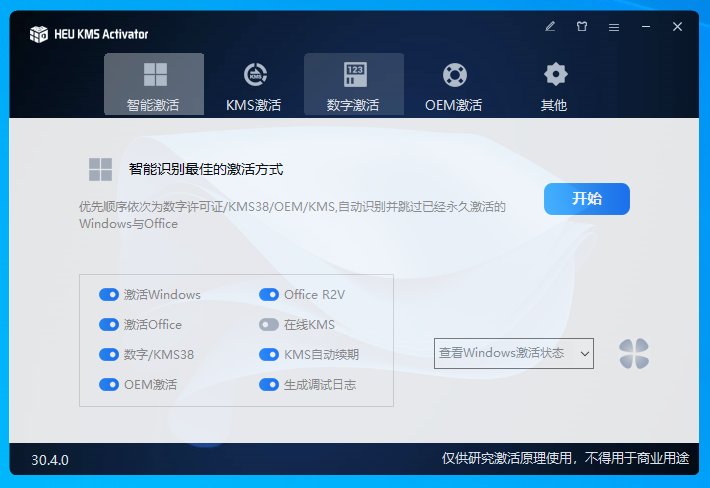Turn off the Office R2V toggle

(269, 295)
